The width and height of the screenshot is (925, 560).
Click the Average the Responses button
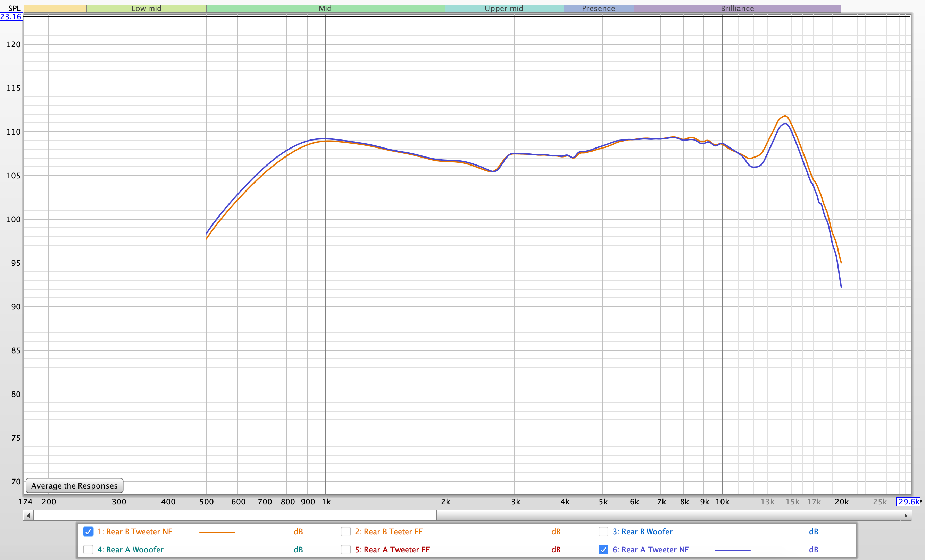pos(74,485)
